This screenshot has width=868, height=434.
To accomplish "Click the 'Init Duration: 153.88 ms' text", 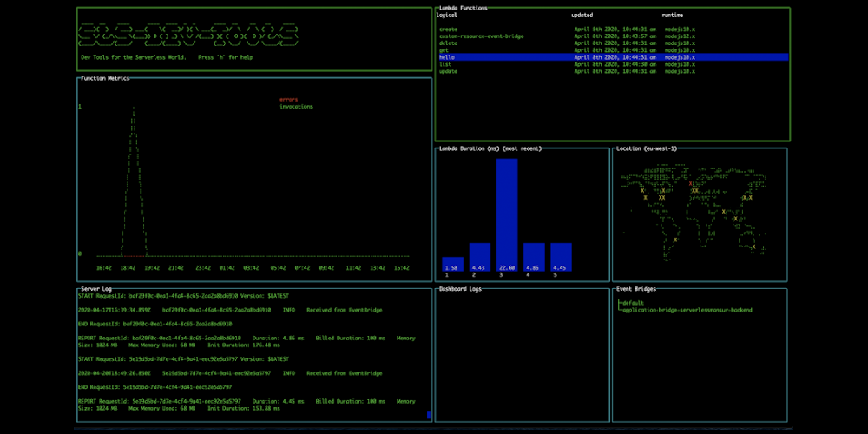I will (244, 409).
